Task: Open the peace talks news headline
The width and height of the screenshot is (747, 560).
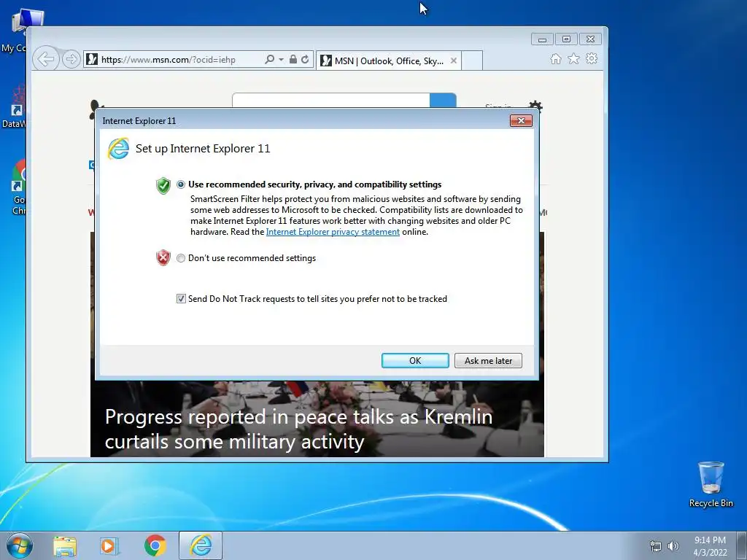Action: click(298, 429)
